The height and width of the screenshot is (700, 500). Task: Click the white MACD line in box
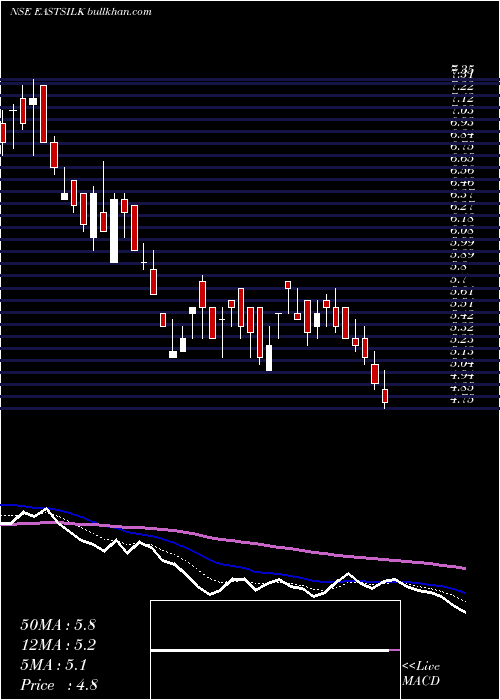click(270, 651)
